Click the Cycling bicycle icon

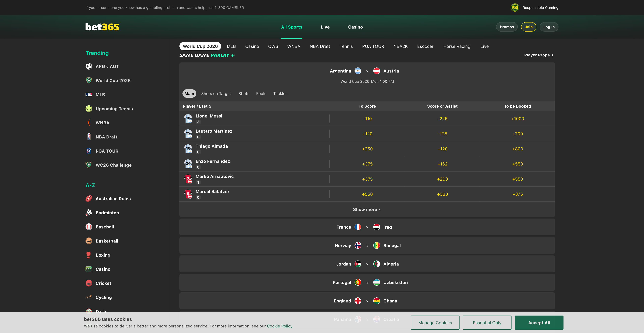tap(89, 297)
